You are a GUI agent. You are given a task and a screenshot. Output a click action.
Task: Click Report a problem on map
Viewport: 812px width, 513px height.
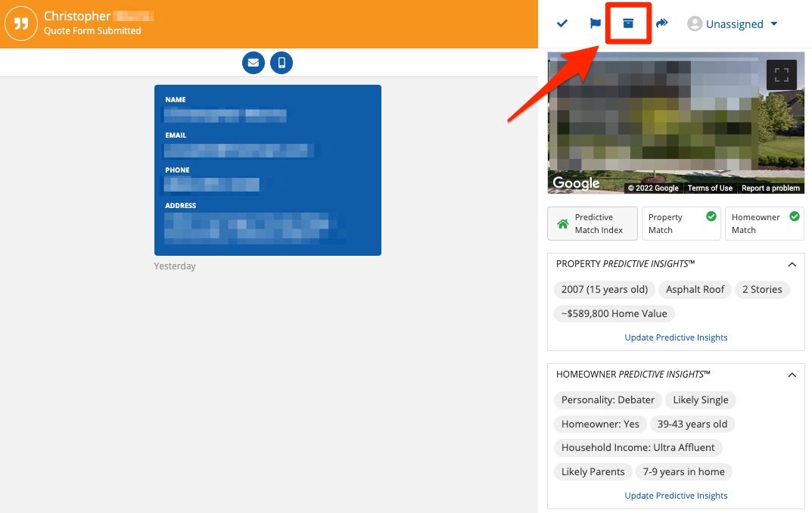click(770, 188)
